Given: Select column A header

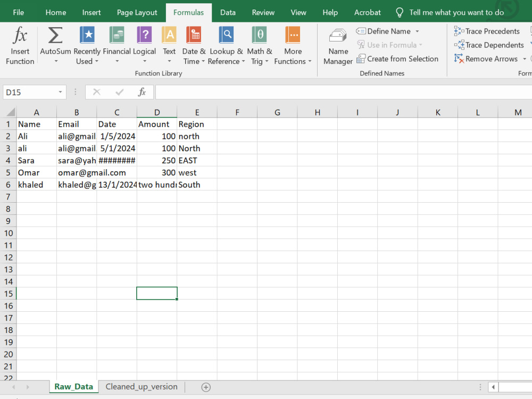Looking at the screenshot, I should [x=36, y=112].
